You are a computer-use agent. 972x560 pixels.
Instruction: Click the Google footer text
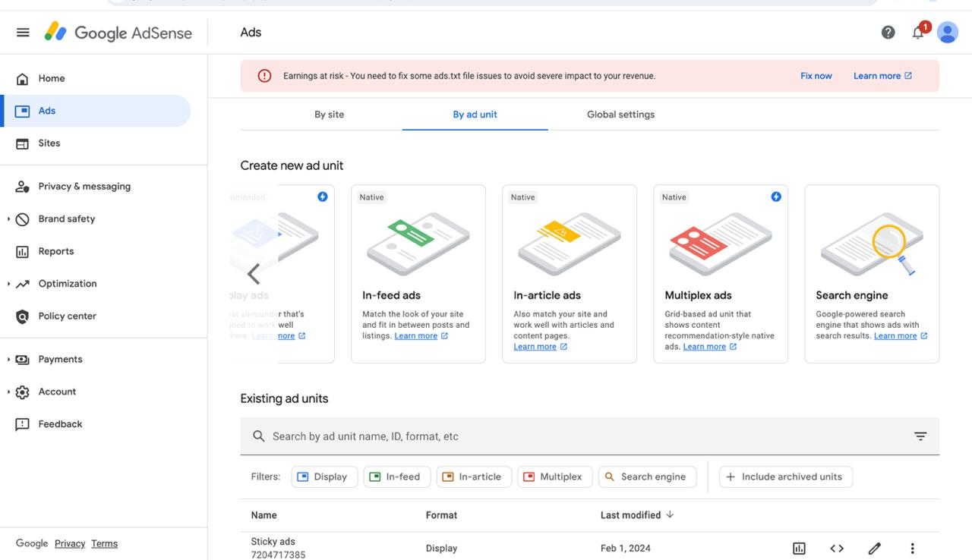(x=32, y=543)
